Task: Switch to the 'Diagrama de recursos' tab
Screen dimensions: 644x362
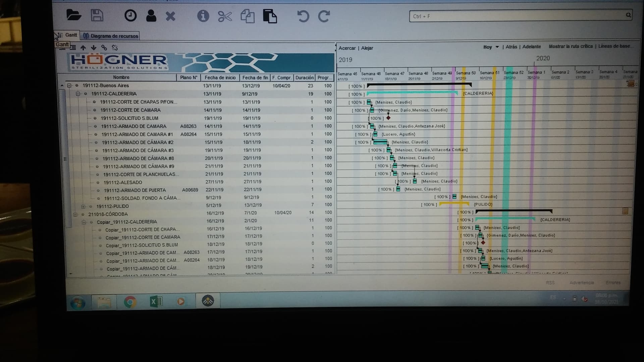Action: pyautogui.click(x=110, y=36)
